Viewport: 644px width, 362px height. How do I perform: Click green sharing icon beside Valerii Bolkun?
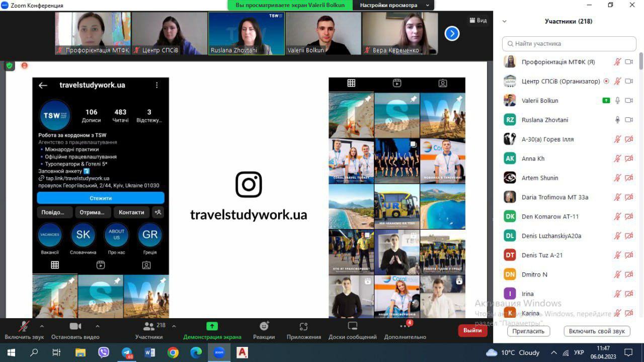point(606,101)
